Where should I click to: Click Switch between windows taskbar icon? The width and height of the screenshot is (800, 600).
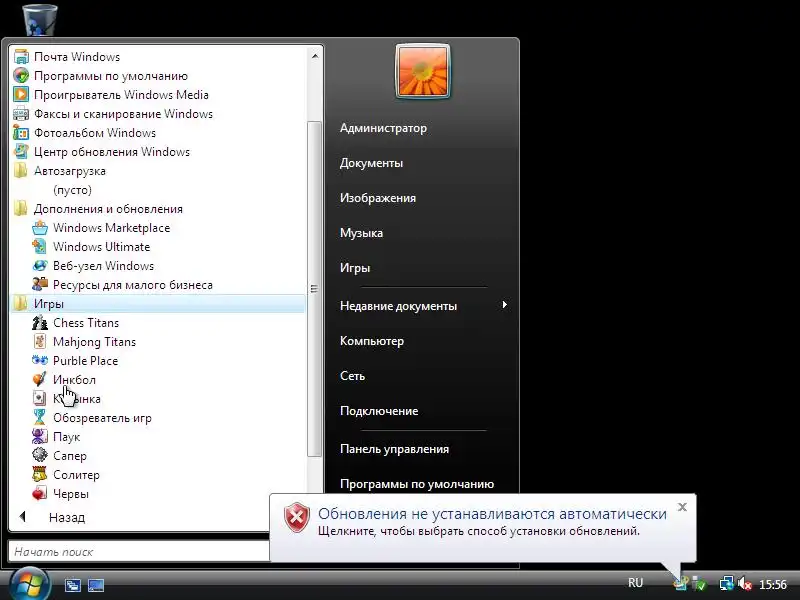point(73,585)
